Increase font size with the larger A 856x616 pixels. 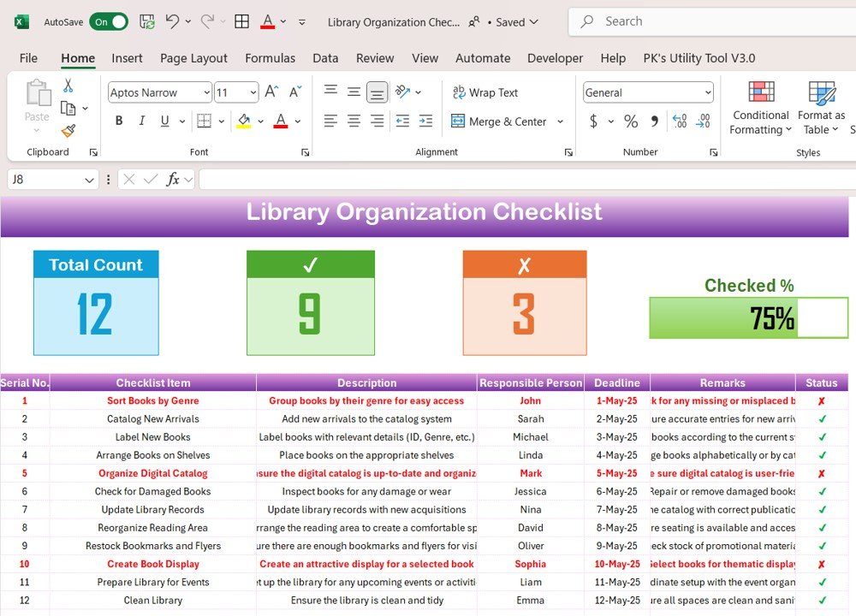point(271,92)
